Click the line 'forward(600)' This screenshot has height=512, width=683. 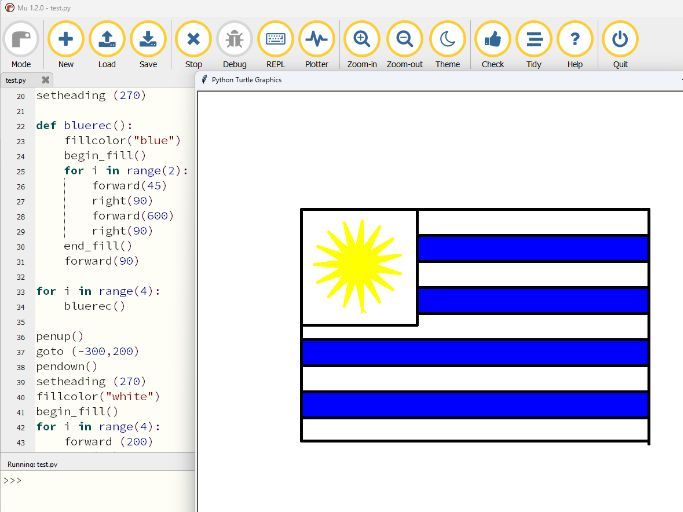click(133, 216)
